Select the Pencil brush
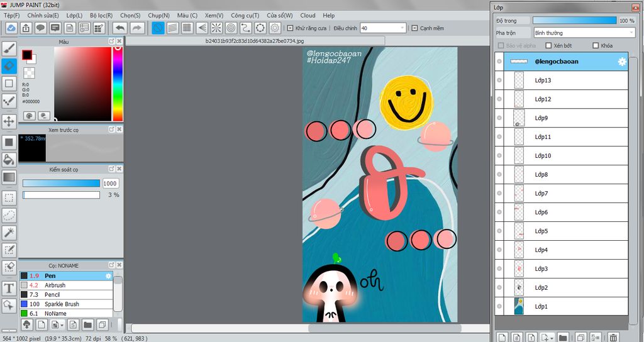Image resolution: width=644 pixels, height=342 pixels. 66,295
